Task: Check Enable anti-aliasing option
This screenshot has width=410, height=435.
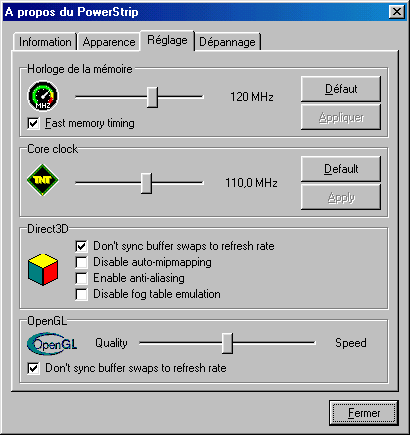Action: click(x=81, y=278)
